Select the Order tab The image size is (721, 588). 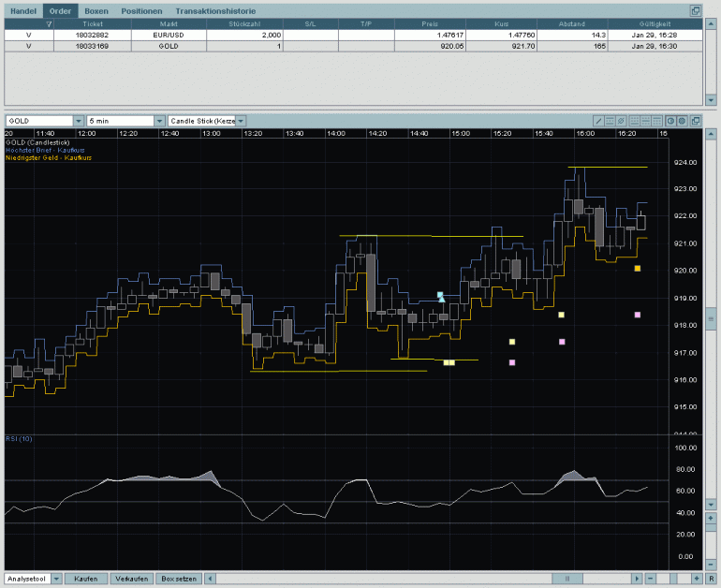tap(60, 11)
